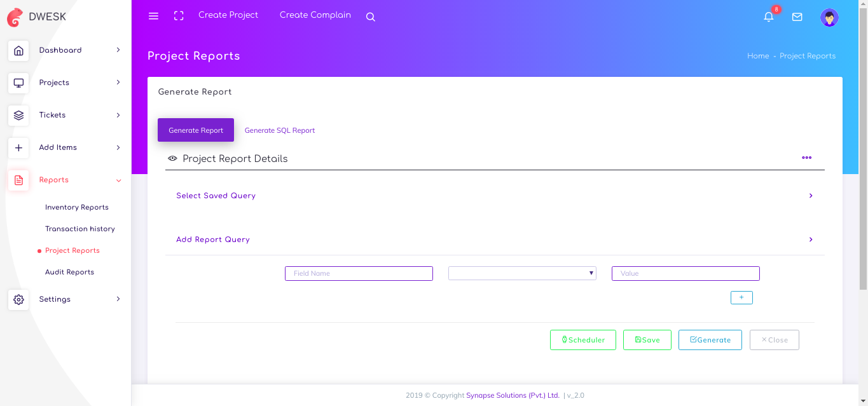Click the Settings gear icon

[x=18, y=299]
